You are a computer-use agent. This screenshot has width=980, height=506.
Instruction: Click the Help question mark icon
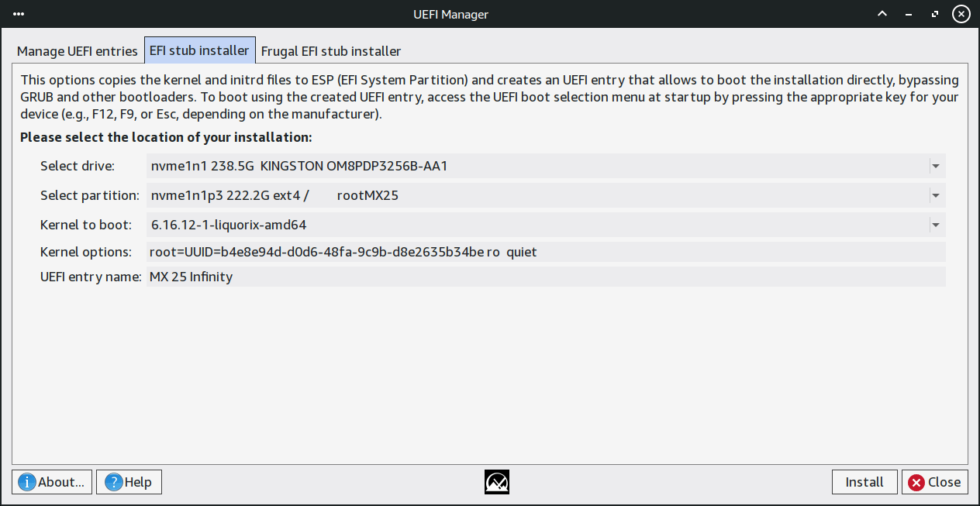[115, 482]
